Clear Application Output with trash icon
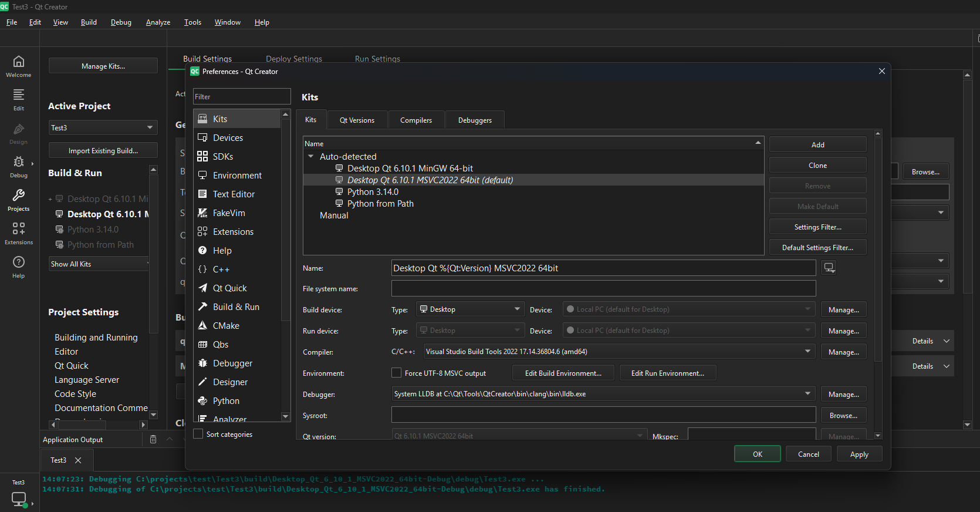Screen dimensions: 980x512 tap(153, 439)
